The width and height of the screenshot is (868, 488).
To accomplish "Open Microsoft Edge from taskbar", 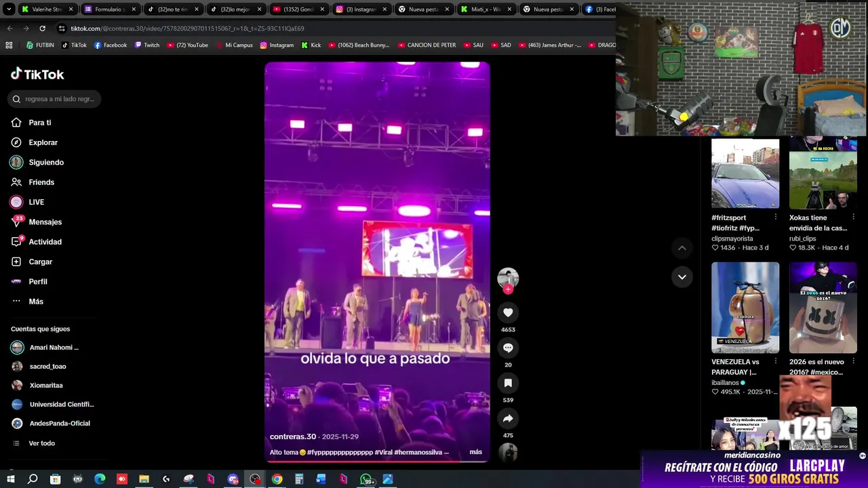I will pyautogui.click(x=100, y=479).
